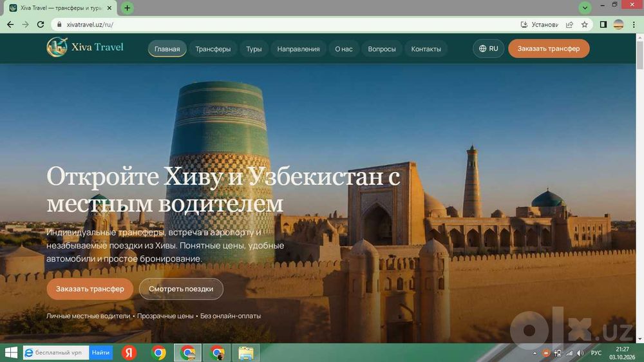
Task: Open the third Chrome profile taskbar icon
Action: (x=217, y=352)
